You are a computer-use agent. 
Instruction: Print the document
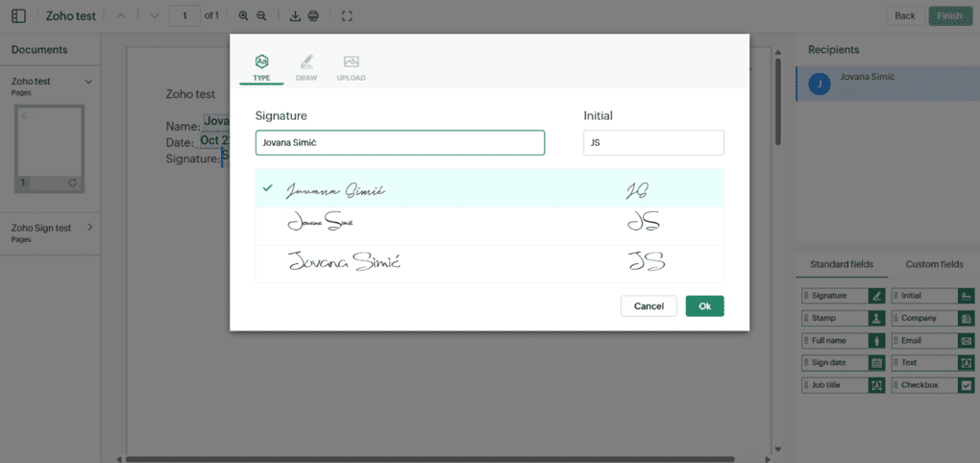[314, 15]
